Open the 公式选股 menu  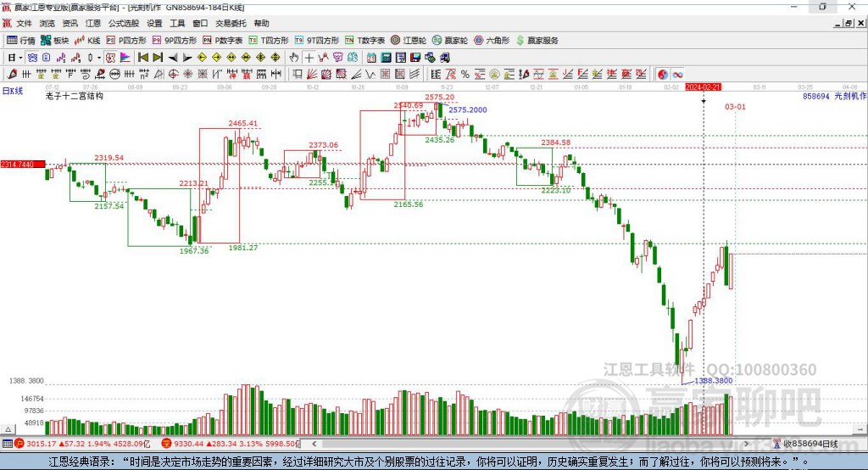pyautogui.click(x=124, y=23)
